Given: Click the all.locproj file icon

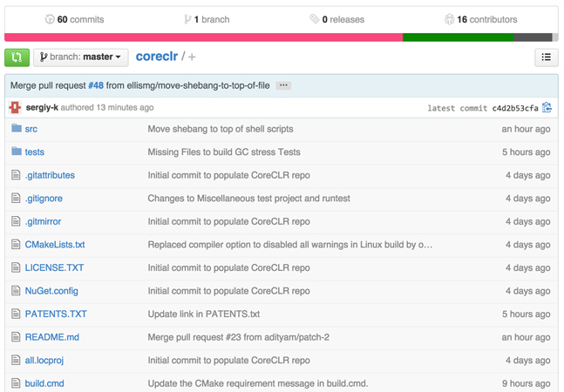Looking at the screenshot, I should point(16,360).
